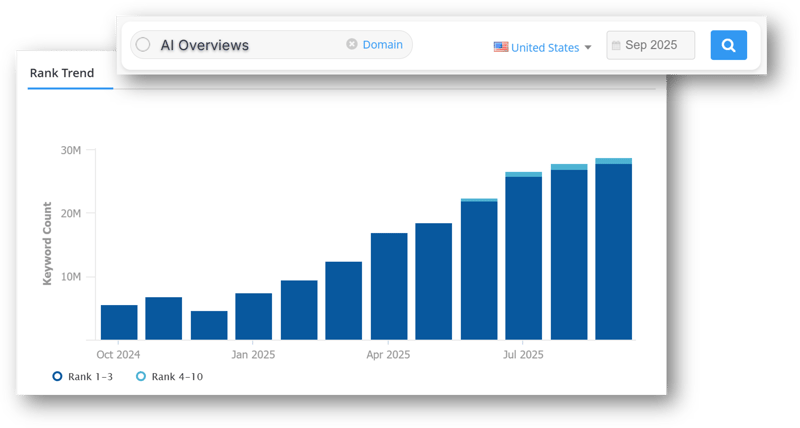Switch to the Rank Trend tab
The image size is (800, 428).
click(x=62, y=73)
